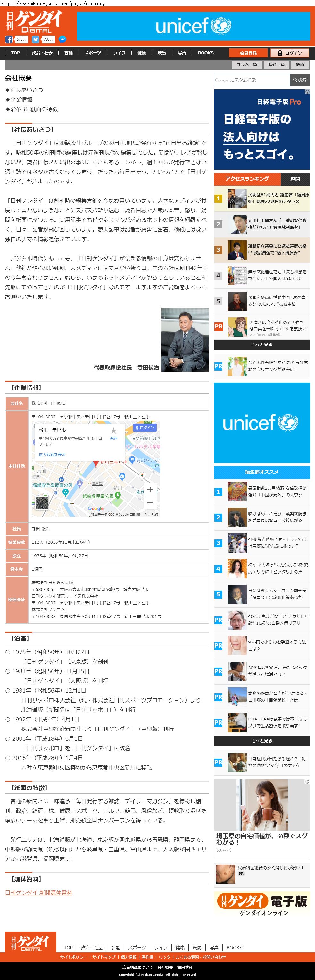
Task: Switch map to satellite thumbnail view
Action: [x=41, y=503]
